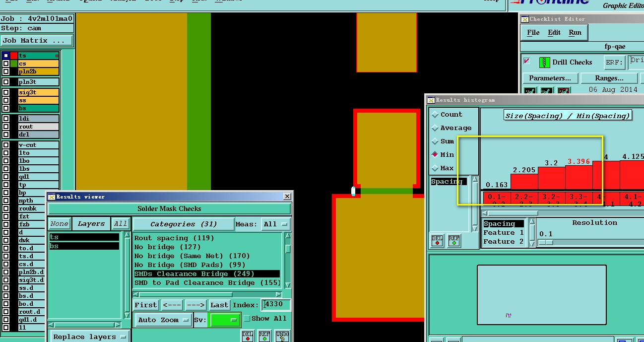Select the Max radio option
This screenshot has height=342, width=644.
tap(436, 168)
